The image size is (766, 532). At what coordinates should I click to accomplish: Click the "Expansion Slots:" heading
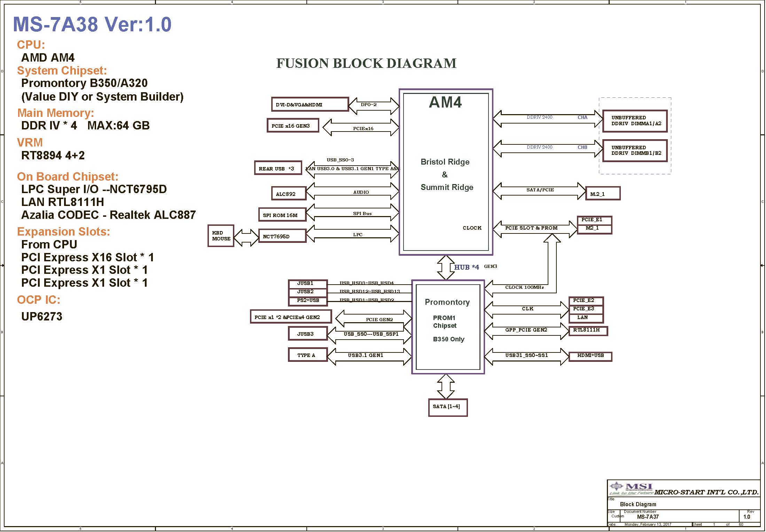[64, 232]
